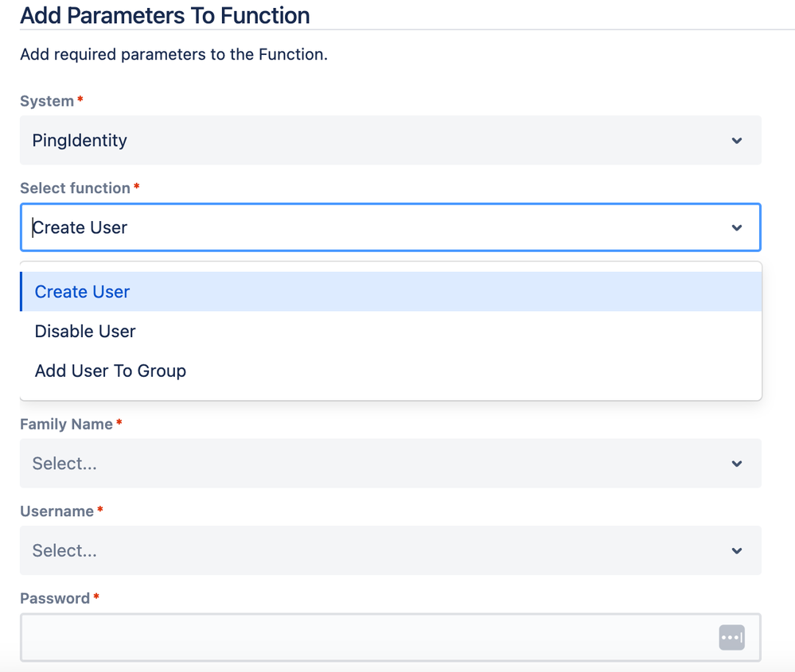795x672 pixels.
Task: Select the Disable User option
Action: point(86,332)
